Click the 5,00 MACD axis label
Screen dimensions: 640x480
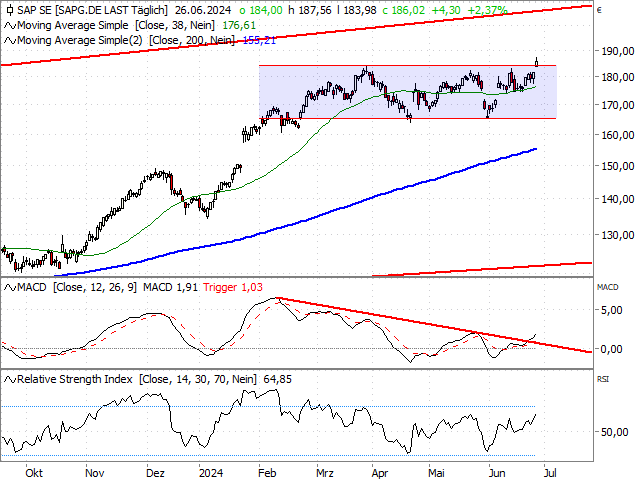(611, 310)
